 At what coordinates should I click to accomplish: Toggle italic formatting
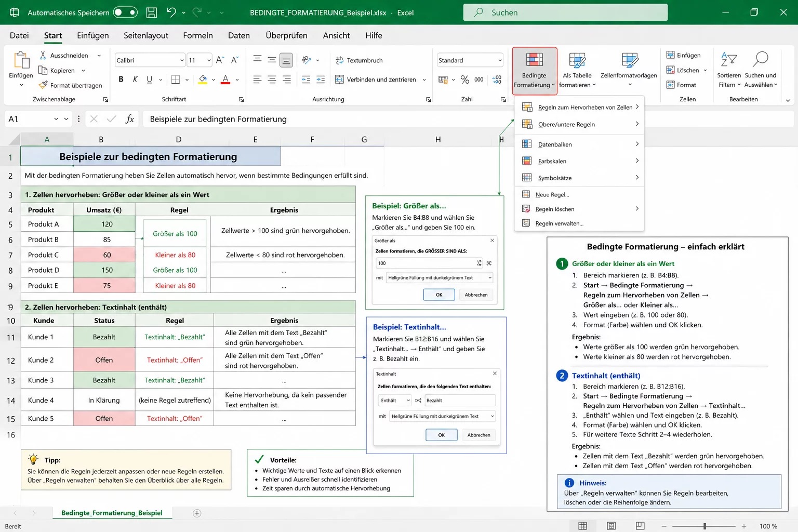(135, 79)
